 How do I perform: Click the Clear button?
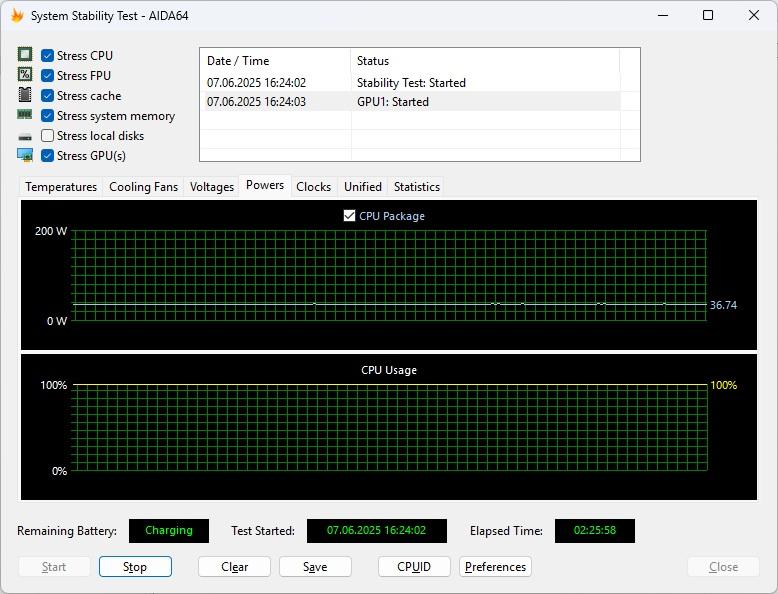click(234, 567)
